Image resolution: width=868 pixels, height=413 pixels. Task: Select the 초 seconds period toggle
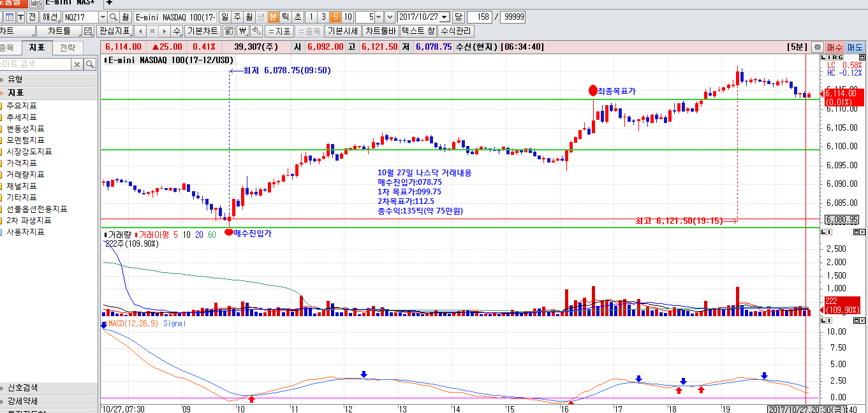[297, 17]
